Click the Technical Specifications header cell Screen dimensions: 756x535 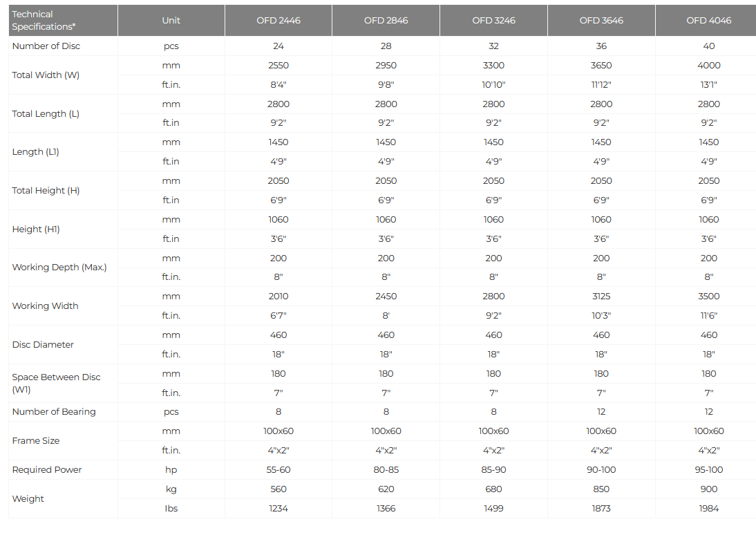pos(43,20)
